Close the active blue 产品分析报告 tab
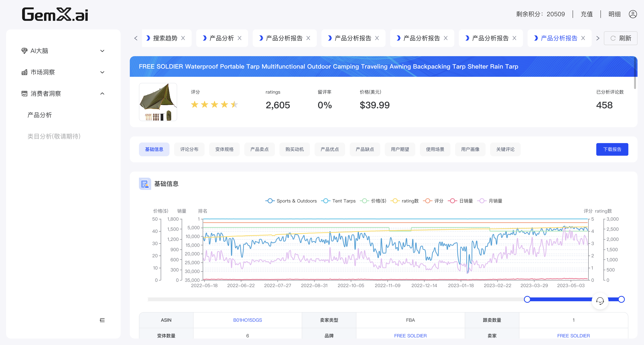 pyautogui.click(x=583, y=38)
